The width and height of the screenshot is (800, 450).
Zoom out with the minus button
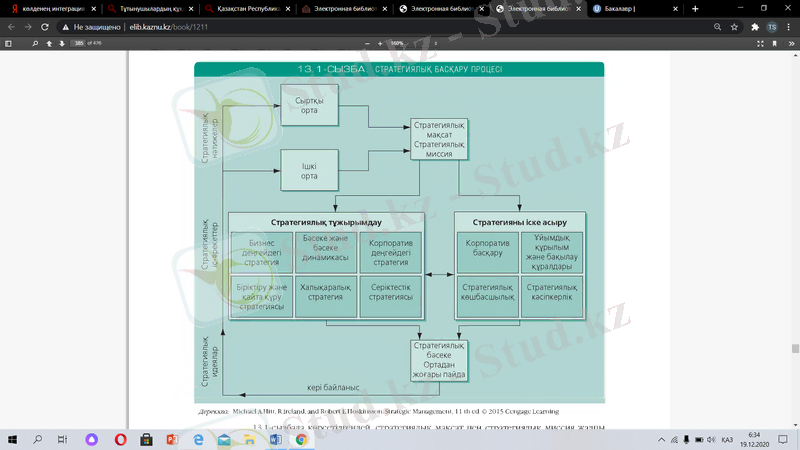(365, 44)
